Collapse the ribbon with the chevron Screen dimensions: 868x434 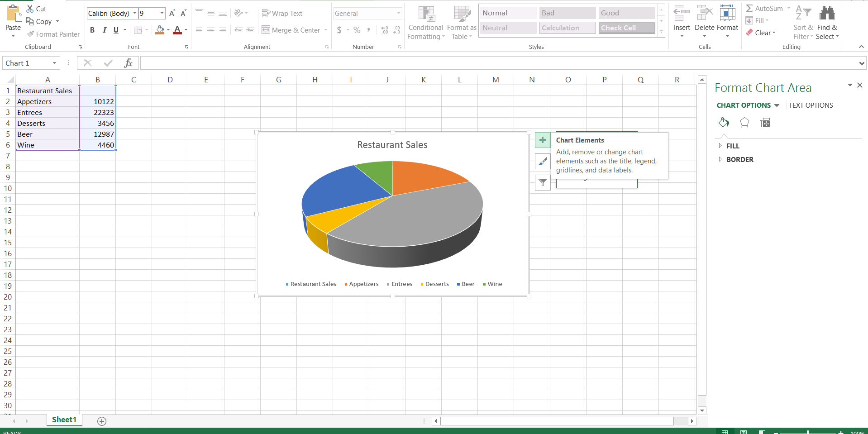[x=861, y=47]
